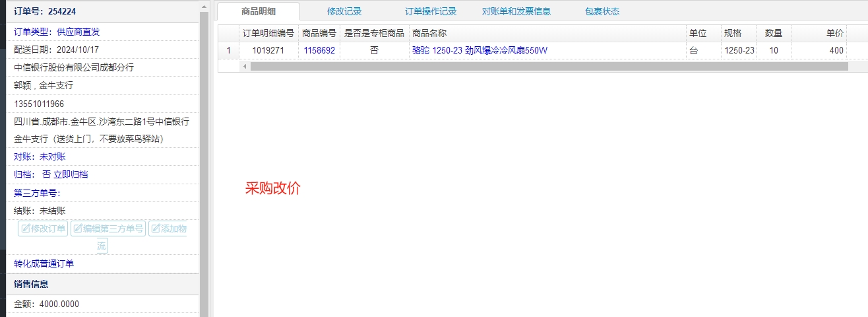Click the 规格 column header
This screenshot has width=868, height=317.
point(739,33)
